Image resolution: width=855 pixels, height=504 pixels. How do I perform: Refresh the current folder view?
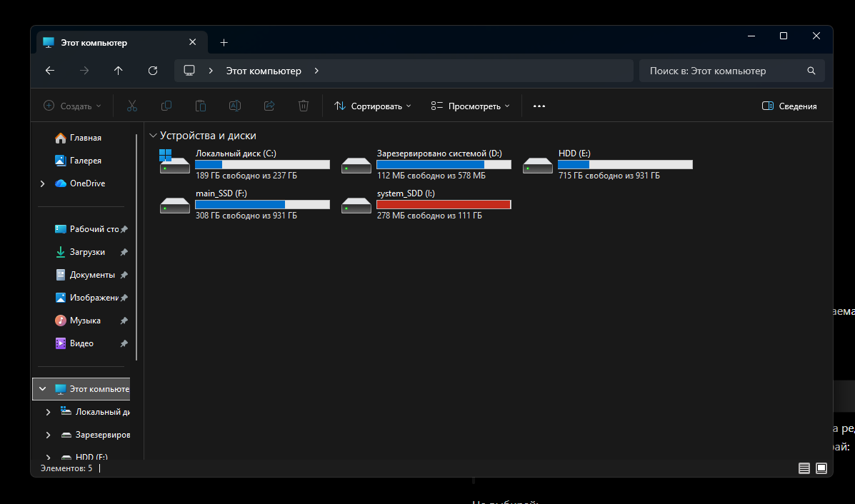(153, 71)
